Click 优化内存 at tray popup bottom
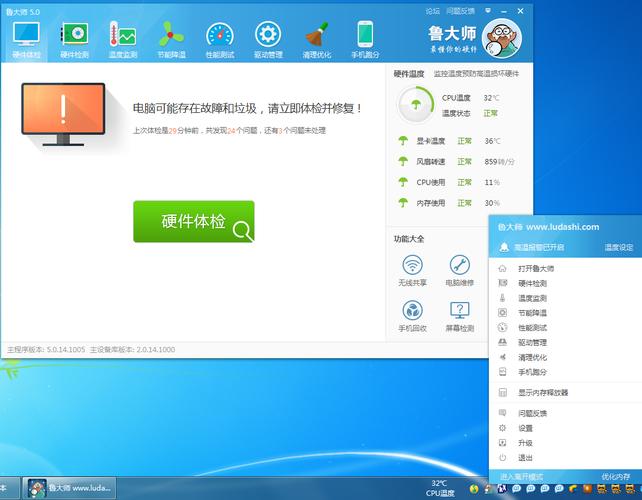 pos(615,477)
